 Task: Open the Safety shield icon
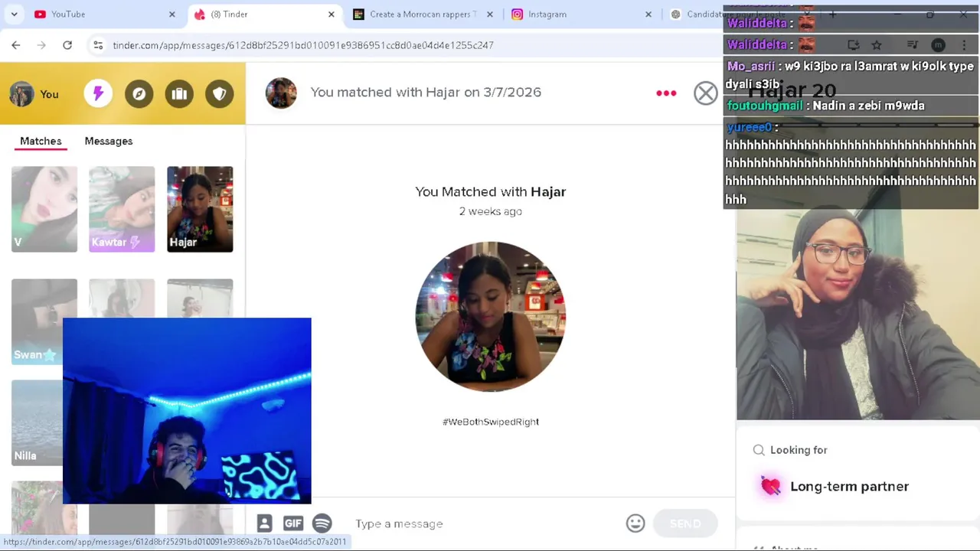point(220,93)
